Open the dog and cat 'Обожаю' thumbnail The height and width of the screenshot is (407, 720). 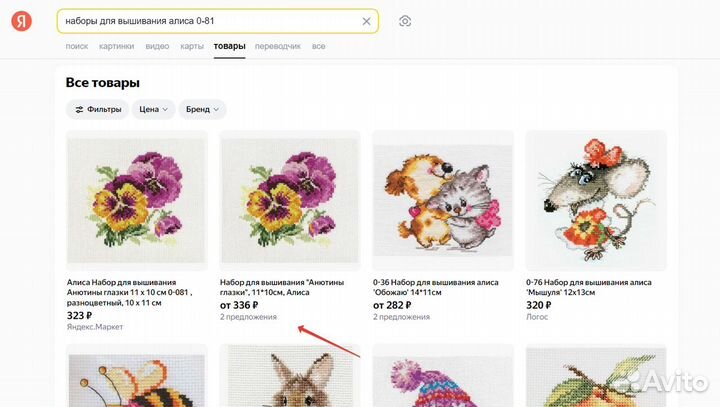tap(442, 200)
